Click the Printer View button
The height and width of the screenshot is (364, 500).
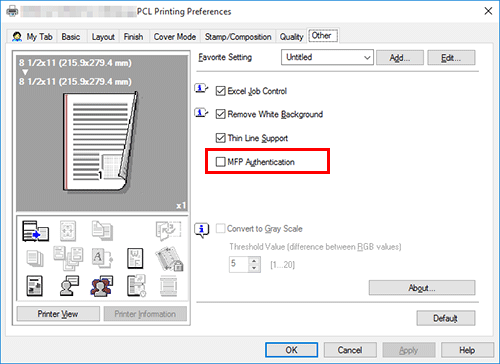[x=58, y=314]
